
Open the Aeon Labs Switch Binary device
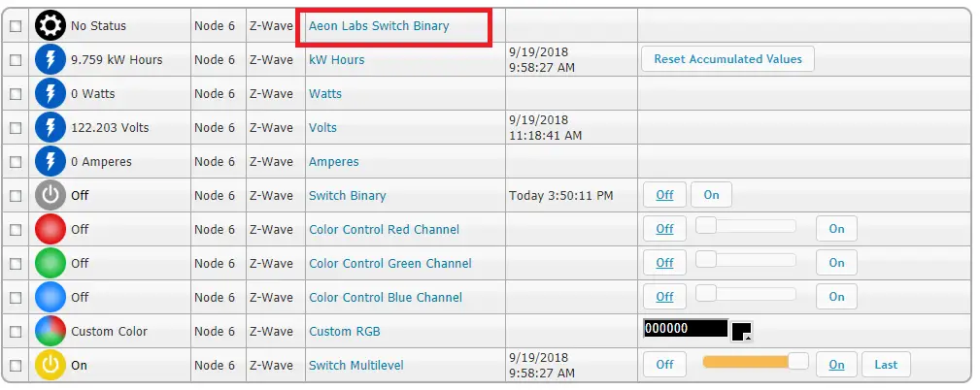point(379,26)
